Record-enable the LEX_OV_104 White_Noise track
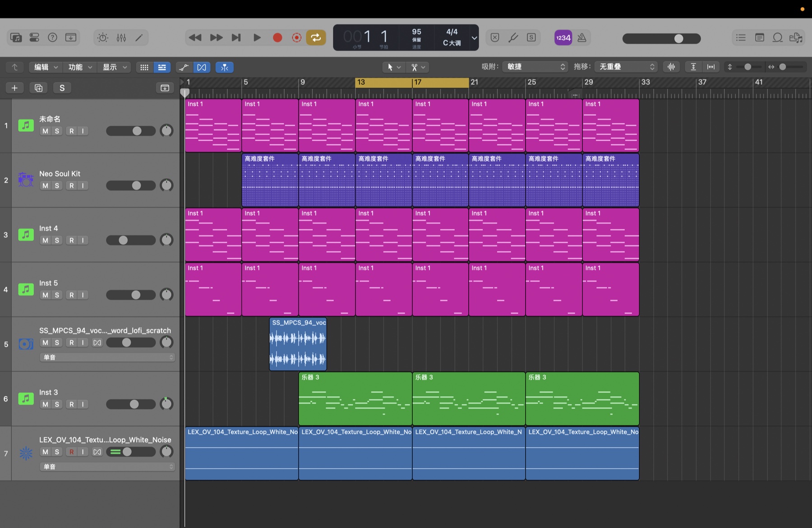 [x=71, y=452]
